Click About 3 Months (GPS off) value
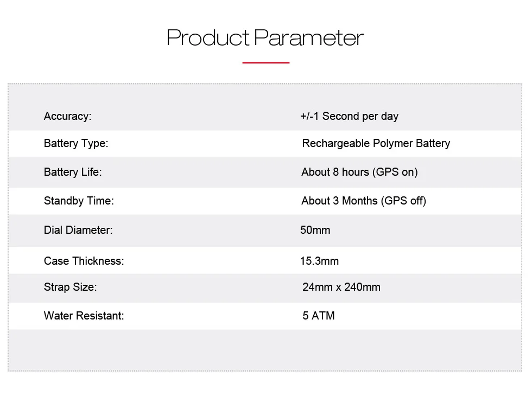Screen dimensions: 532x409 click(363, 201)
